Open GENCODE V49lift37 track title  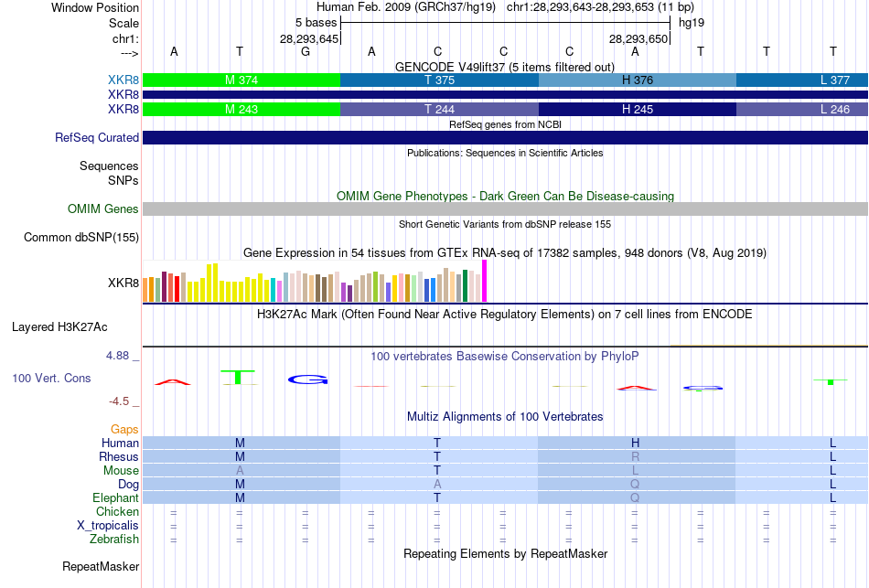click(x=504, y=67)
